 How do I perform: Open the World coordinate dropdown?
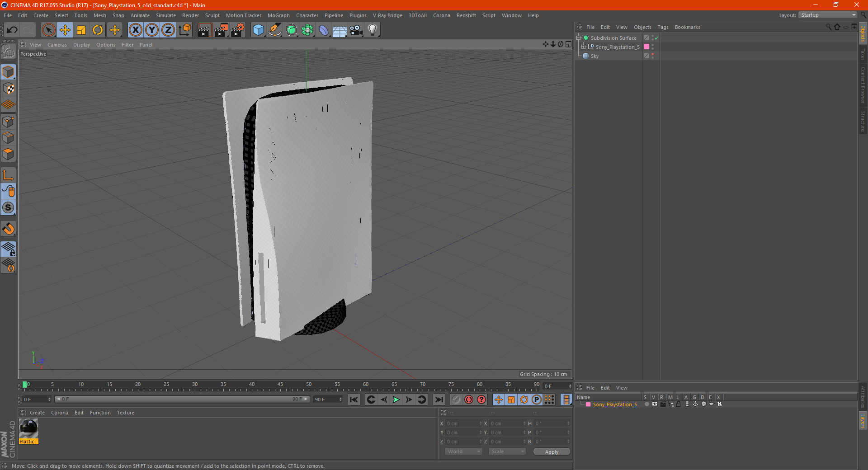click(463, 451)
